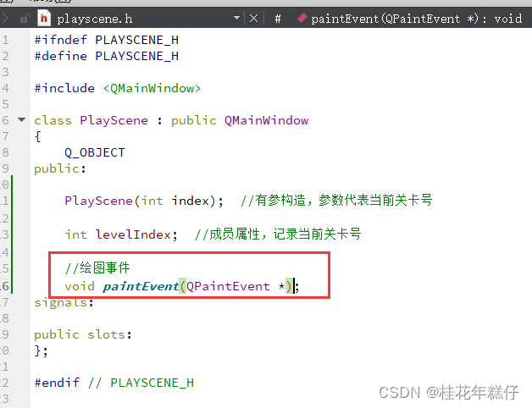The image size is (532, 408).
Task: Click the //绘图事件 comment
Action: pyautogui.click(x=97, y=268)
